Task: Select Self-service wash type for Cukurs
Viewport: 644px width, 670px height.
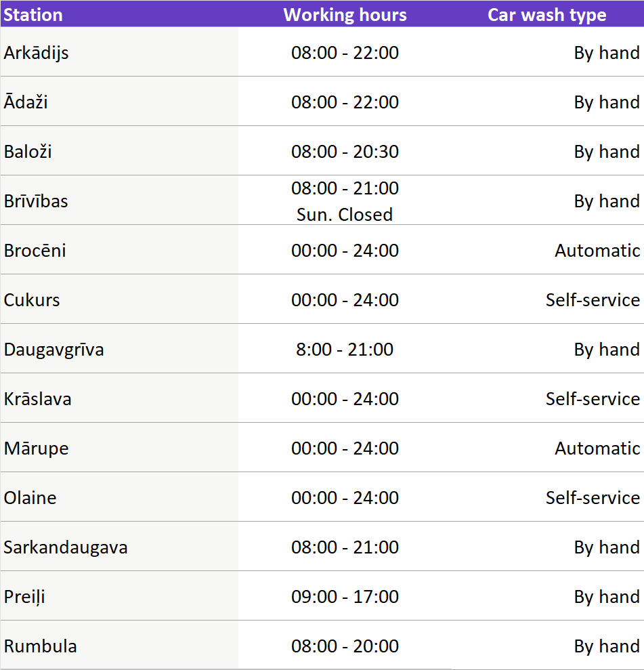Action: point(593,300)
